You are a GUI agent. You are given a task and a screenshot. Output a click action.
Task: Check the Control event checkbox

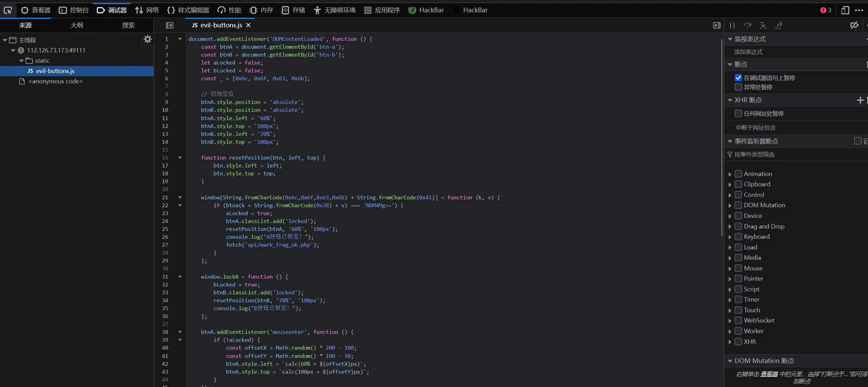tap(738, 195)
